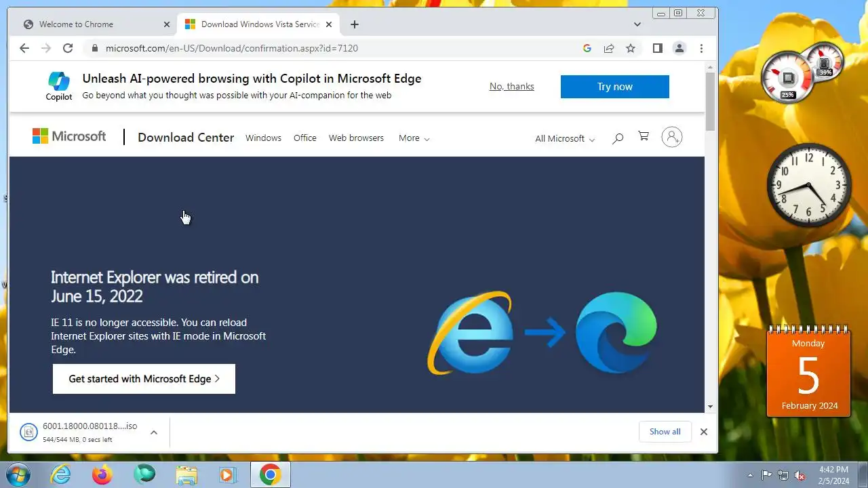The height and width of the screenshot is (488, 868).
Task: Open the taskbar clock showing 4:42 PM
Action: 833,474
